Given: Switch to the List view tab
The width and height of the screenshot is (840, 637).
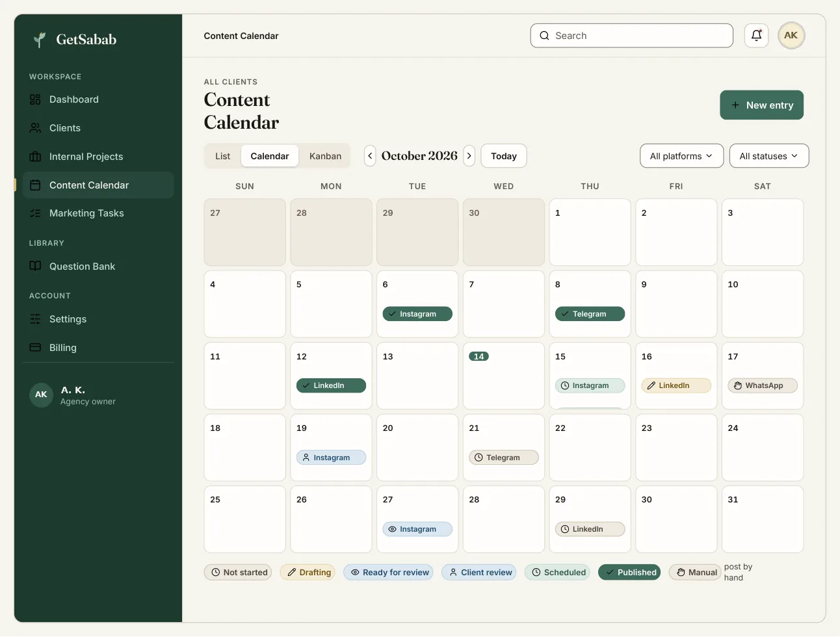Looking at the screenshot, I should click(223, 156).
